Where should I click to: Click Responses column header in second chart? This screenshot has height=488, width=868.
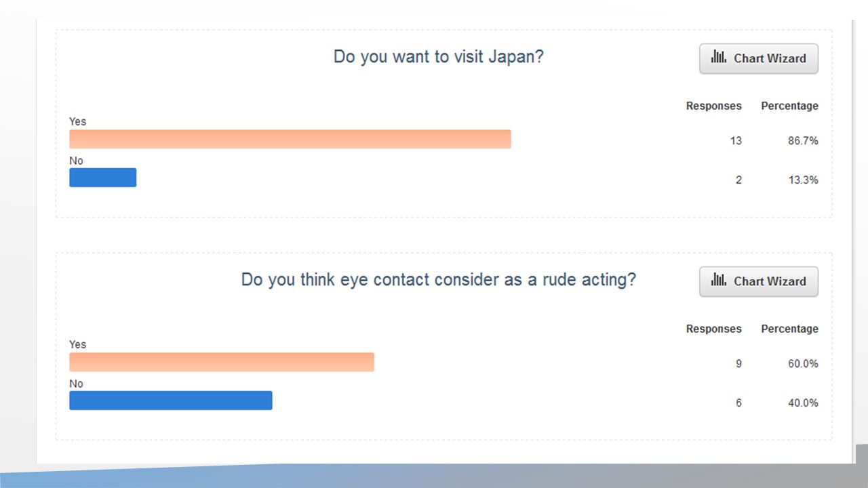coord(714,329)
